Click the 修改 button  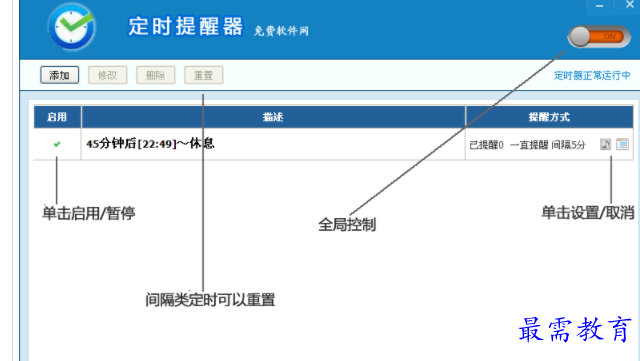pyautogui.click(x=108, y=75)
